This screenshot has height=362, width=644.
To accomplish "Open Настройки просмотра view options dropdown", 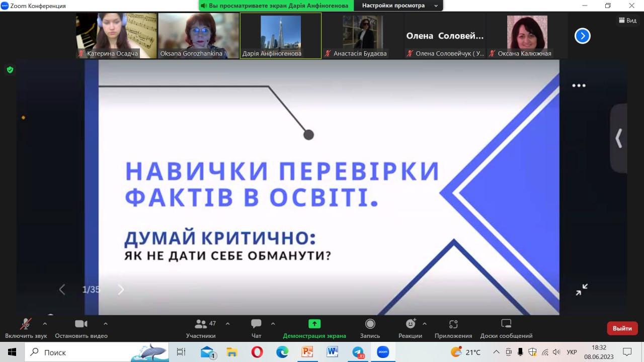I will coord(398,6).
